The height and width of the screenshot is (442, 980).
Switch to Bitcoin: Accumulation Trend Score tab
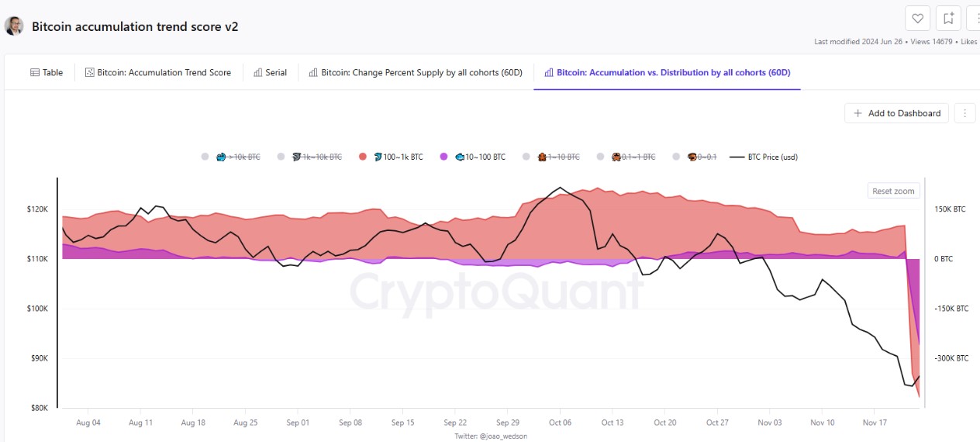pyautogui.click(x=158, y=73)
